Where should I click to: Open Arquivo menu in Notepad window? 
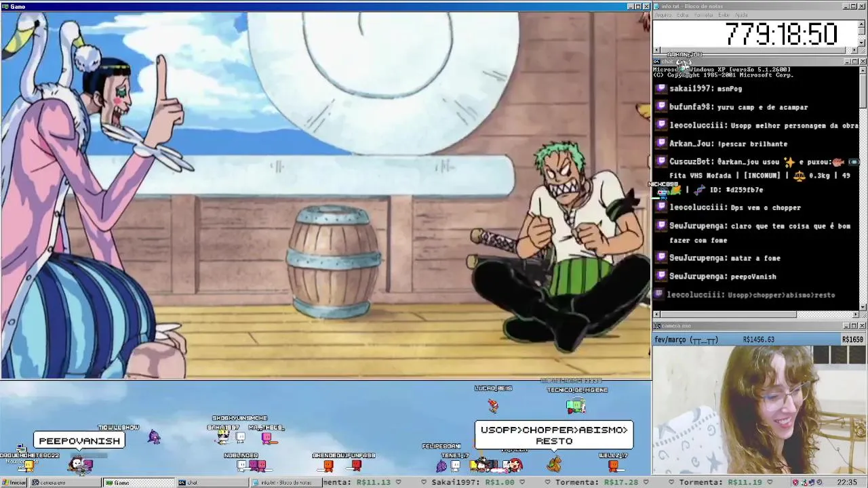point(663,15)
